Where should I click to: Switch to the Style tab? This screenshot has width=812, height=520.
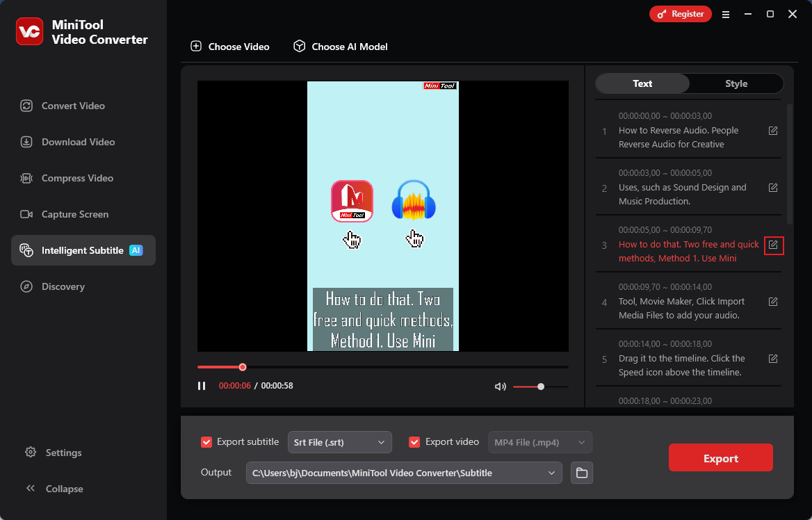click(736, 83)
